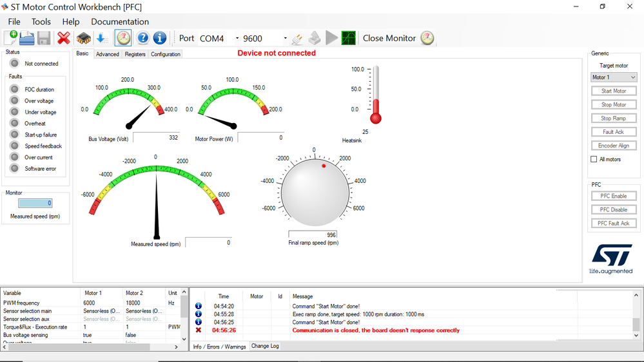Click the PFC Fault Ack button
This screenshot has width=644, height=362.
tap(614, 224)
